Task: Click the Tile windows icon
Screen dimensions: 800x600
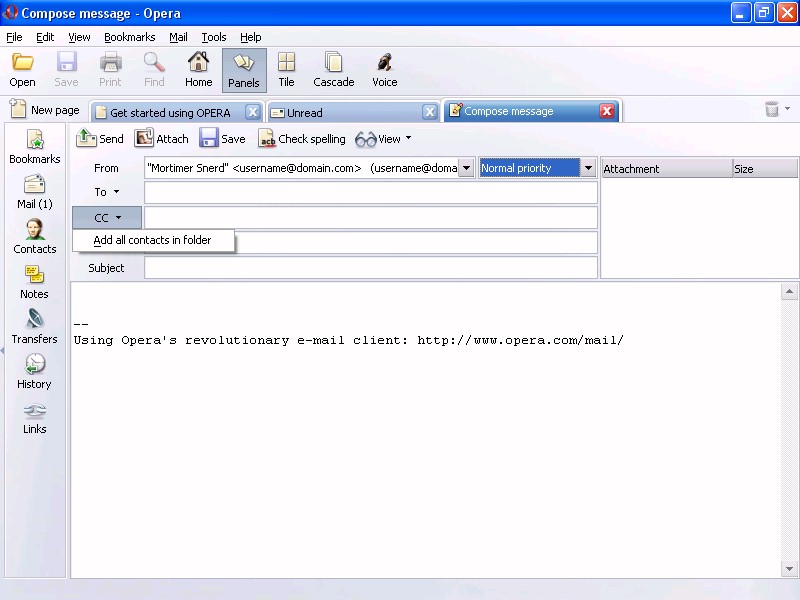Action: tap(286, 70)
